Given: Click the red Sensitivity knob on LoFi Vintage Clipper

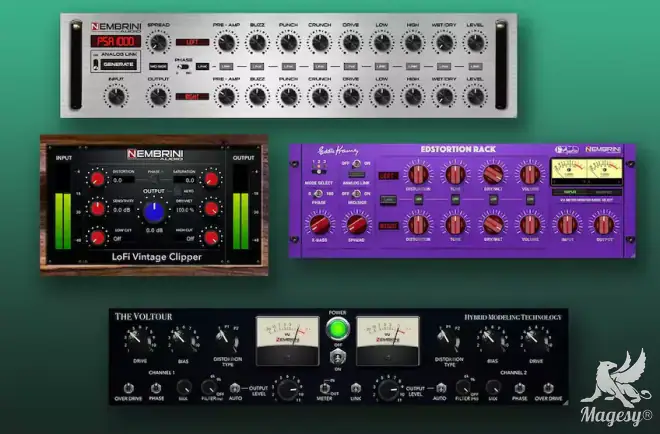Looking at the screenshot, I should (x=97, y=208).
